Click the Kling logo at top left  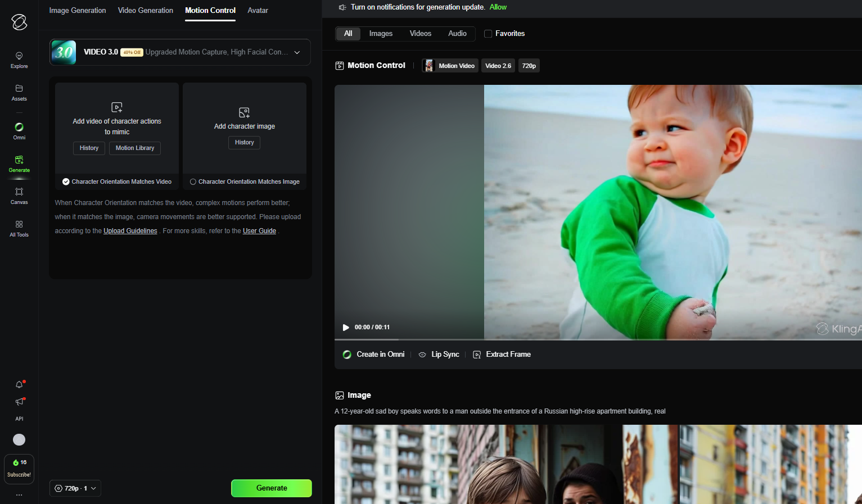(19, 22)
